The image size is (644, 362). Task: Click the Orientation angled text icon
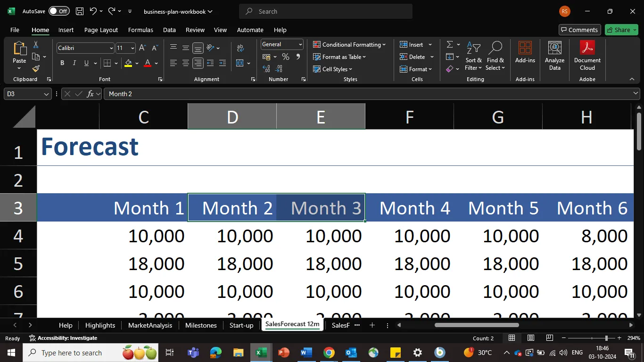[210, 48]
